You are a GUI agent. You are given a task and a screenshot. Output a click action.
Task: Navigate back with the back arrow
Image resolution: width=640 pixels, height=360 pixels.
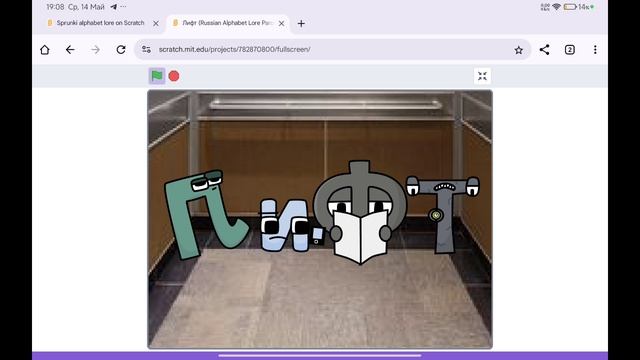tap(70, 50)
